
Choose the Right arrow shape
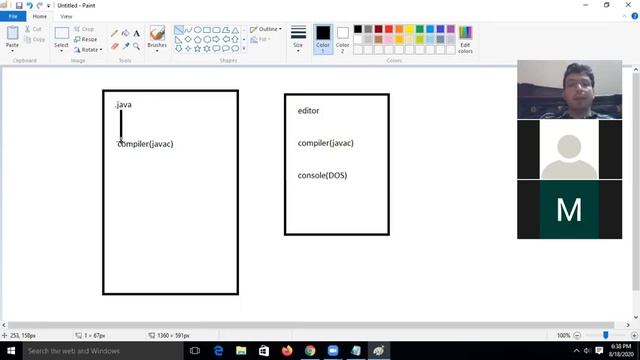tap(216, 40)
